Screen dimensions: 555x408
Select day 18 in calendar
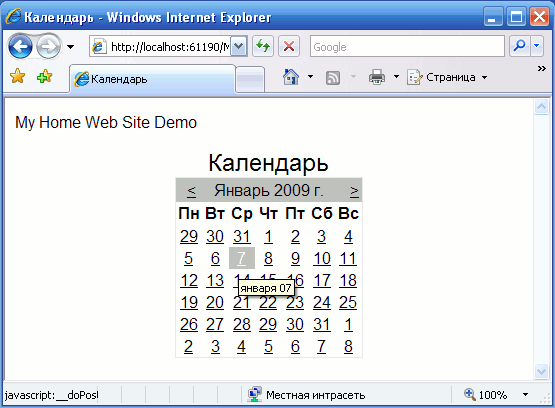click(348, 280)
